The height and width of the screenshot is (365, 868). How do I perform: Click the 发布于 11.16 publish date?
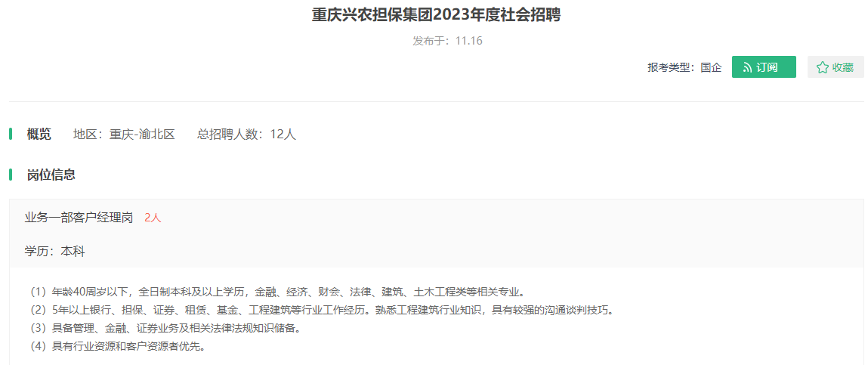pos(447,41)
